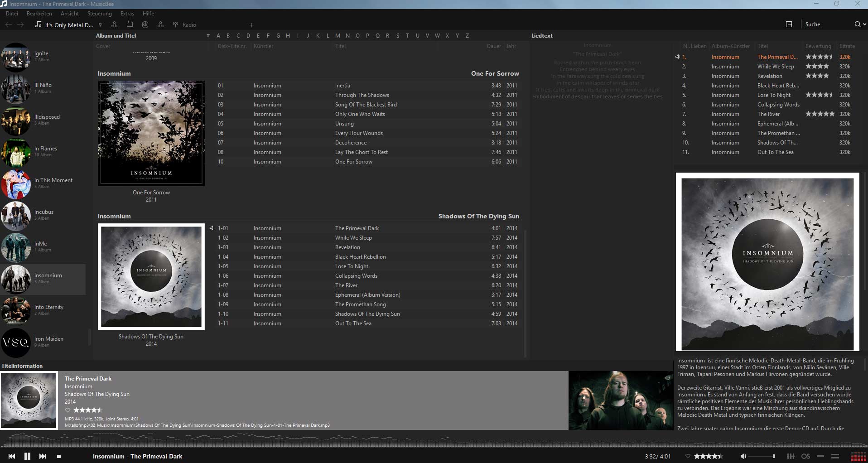
Task: Open the Songkick 'sk' tab icon
Action: click(145, 24)
